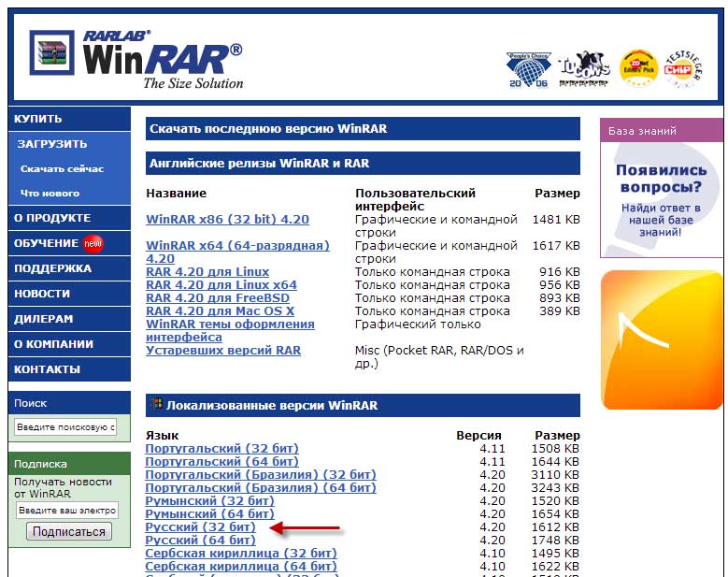Click the 1748 KB size for Русский 64
This screenshot has height=577, width=728.
tap(555, 540)
